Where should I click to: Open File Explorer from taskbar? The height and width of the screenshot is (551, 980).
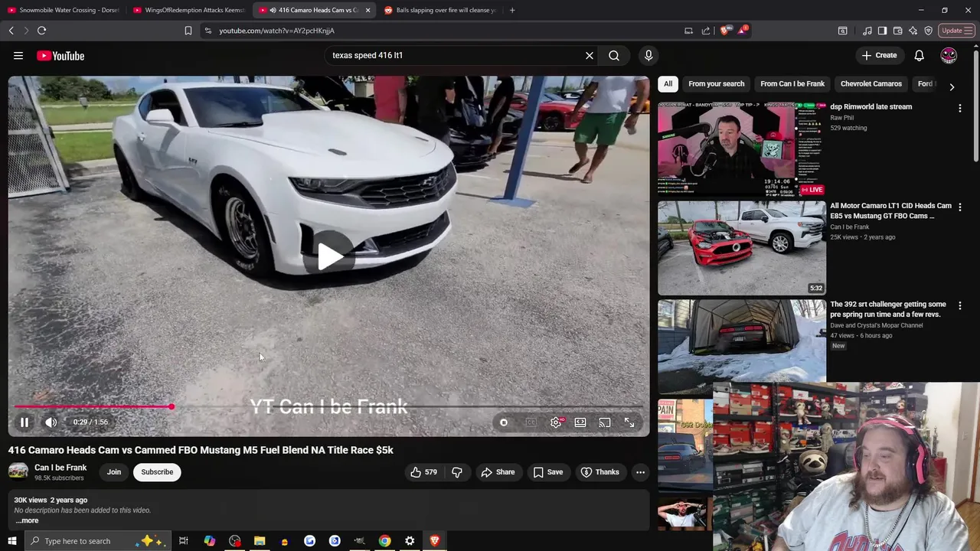[x=260, y=541]
